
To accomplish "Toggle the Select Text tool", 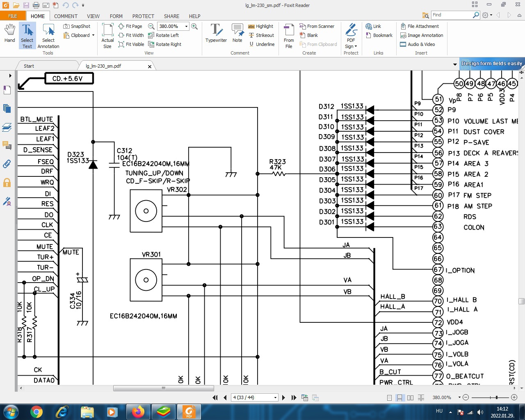I will 27,36.
